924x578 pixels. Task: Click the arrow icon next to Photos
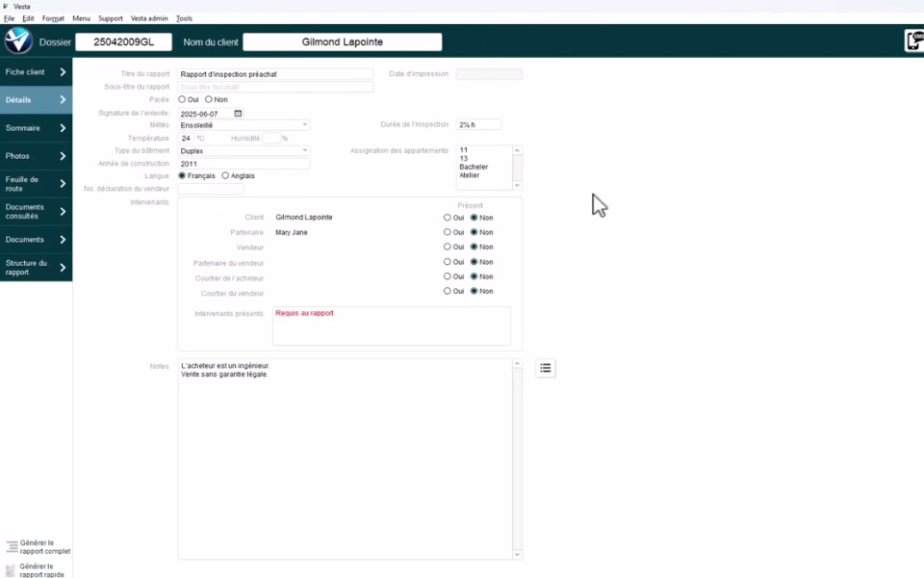(63, 156)
